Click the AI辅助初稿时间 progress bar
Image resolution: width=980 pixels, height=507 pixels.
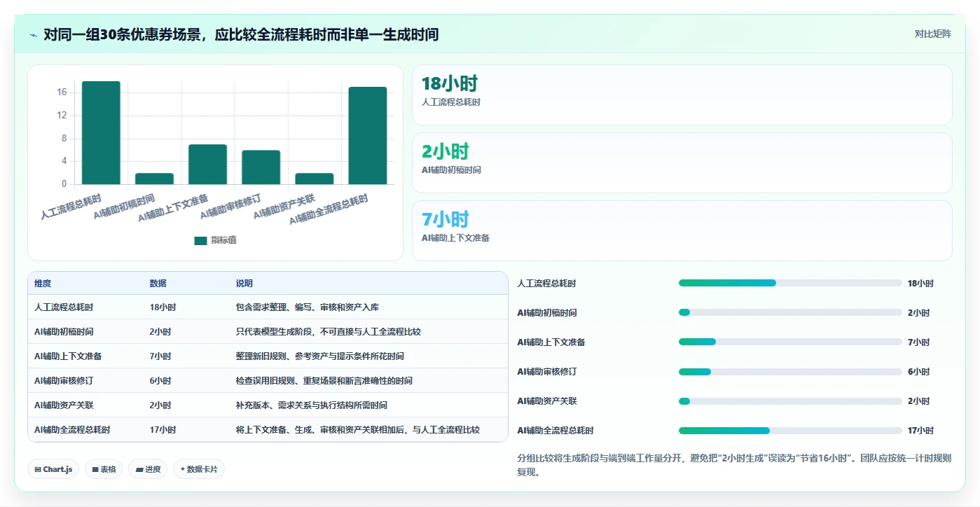(790, 312)
